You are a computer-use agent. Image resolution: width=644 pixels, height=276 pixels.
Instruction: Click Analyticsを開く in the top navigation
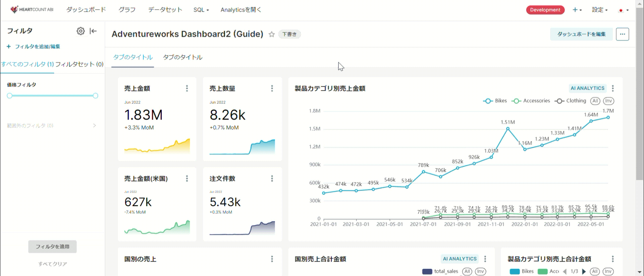click(241, 10)
